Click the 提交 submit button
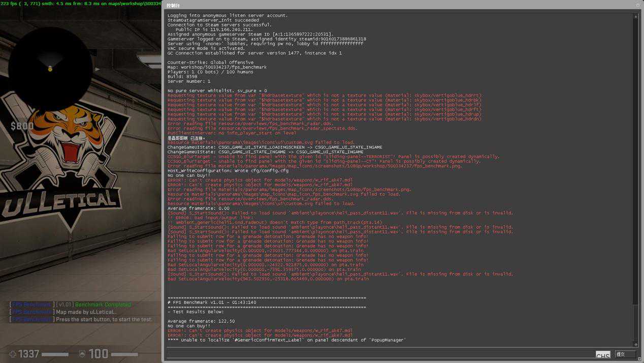The image size is (644, 363). click(x=624, y=354)
